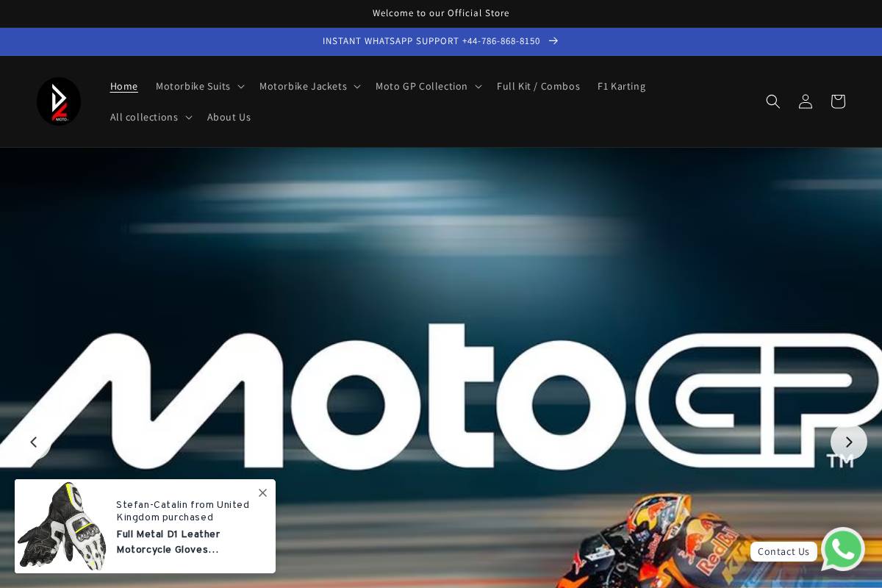This screenshot has width=882, height=588.
Task: Dismiss the purchase notification popup
Action: pyautogui.click(x=262, y=492)
